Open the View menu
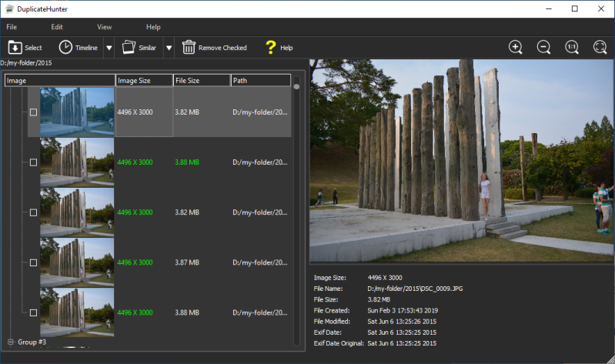The image size is (615, 364). 104,27
